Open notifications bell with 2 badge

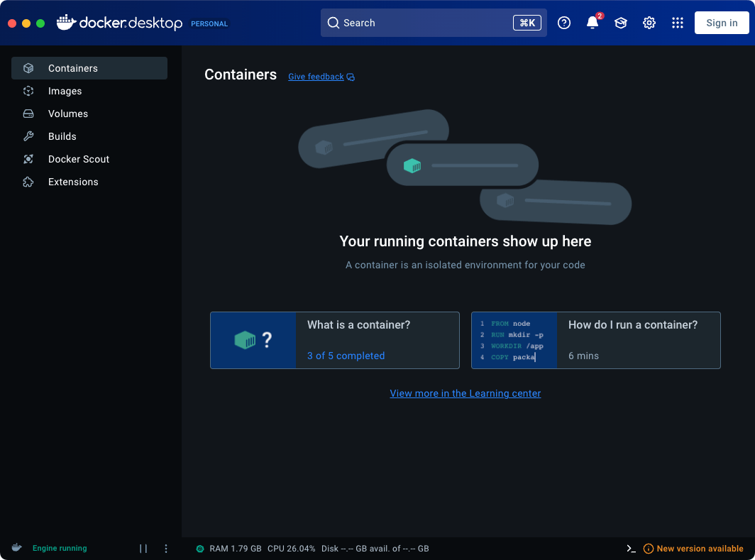click(x=593, y=22)
